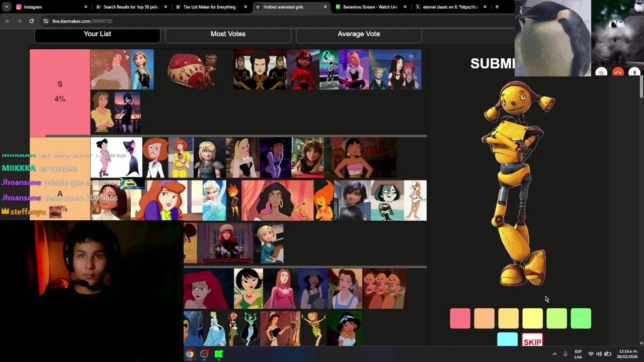This screenshot has width=644, height=362.
Task: Vote with the green tier swatch
Action: pos(581,319)
